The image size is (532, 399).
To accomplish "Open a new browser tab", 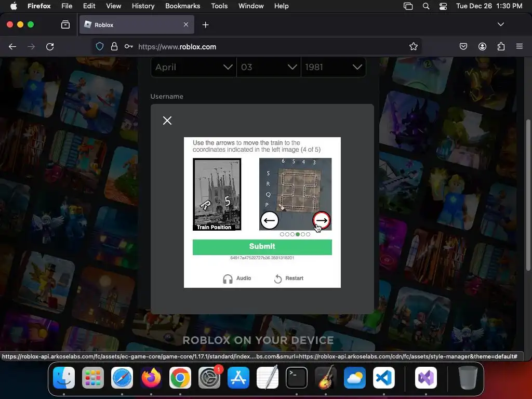I will pos(205,25).
